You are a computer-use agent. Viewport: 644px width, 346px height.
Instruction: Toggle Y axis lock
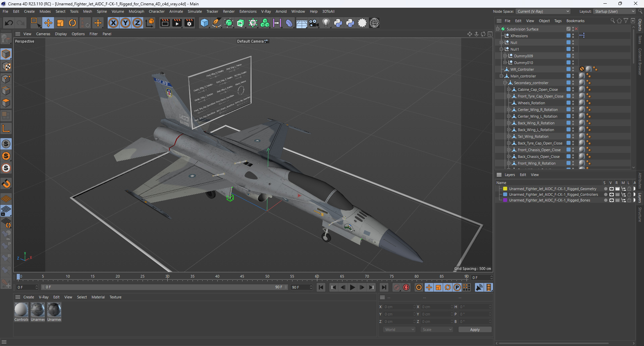(125, 23)
